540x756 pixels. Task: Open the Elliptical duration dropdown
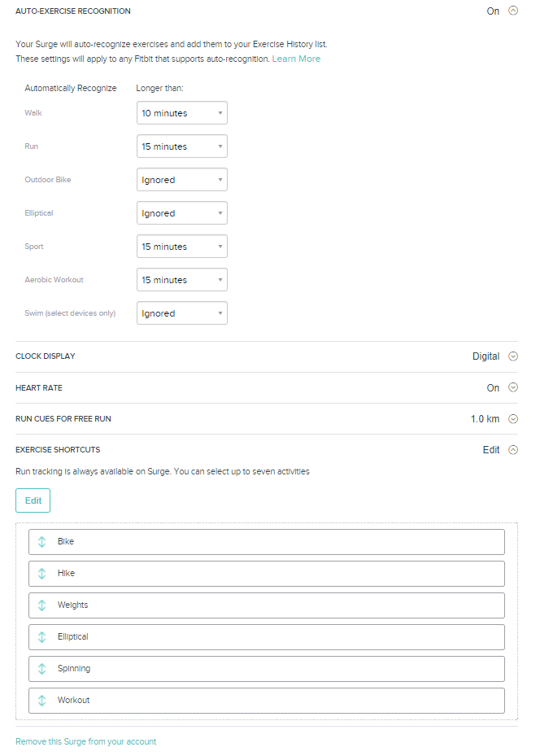182,213
